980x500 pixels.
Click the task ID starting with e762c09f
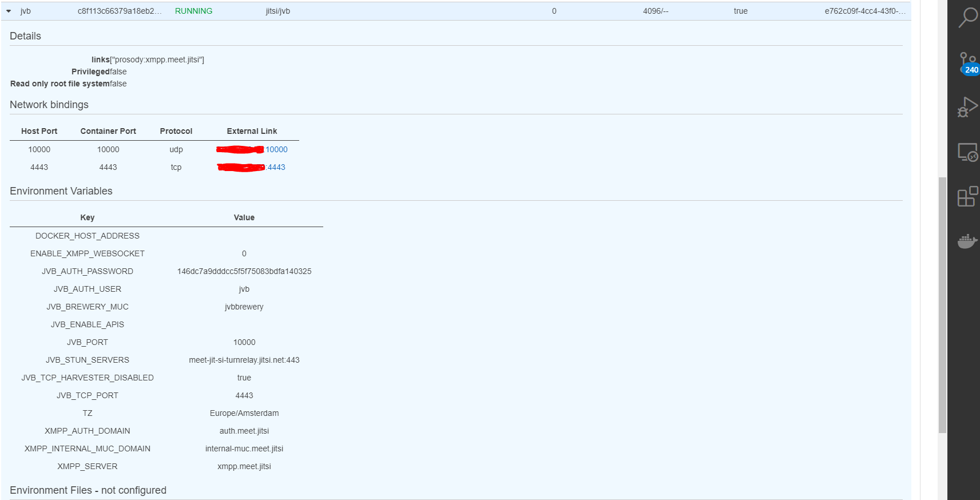[865, 11]
